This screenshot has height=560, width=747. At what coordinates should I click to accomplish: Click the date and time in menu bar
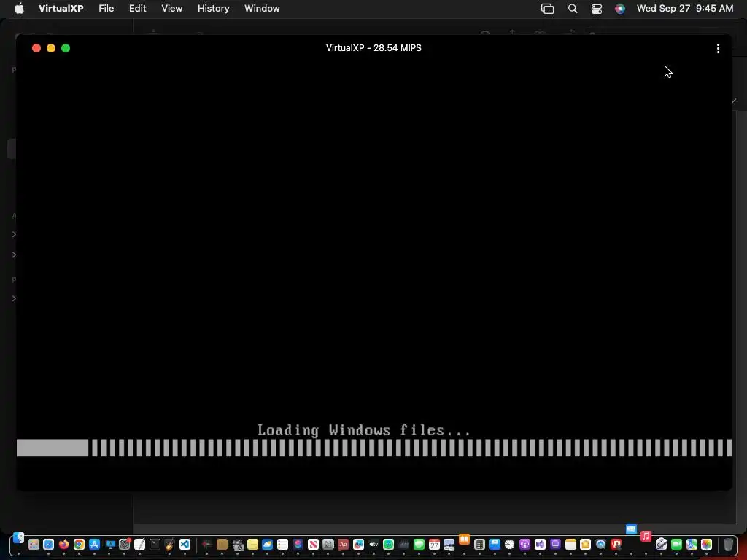point(684,8)
